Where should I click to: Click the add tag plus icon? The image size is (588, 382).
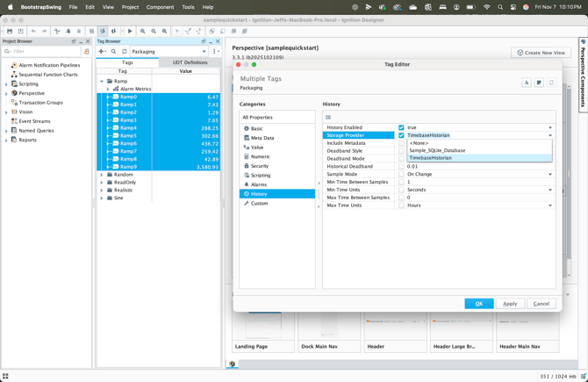point(102,52)
